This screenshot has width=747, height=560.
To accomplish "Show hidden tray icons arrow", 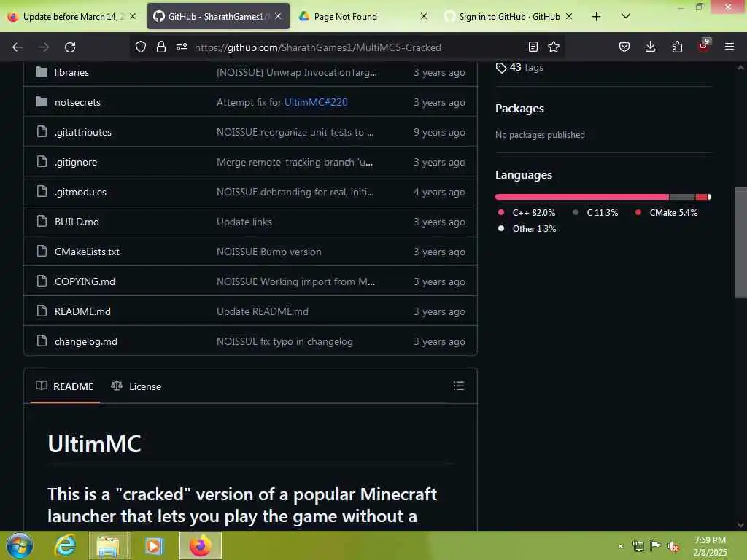I will pos(620,546).
